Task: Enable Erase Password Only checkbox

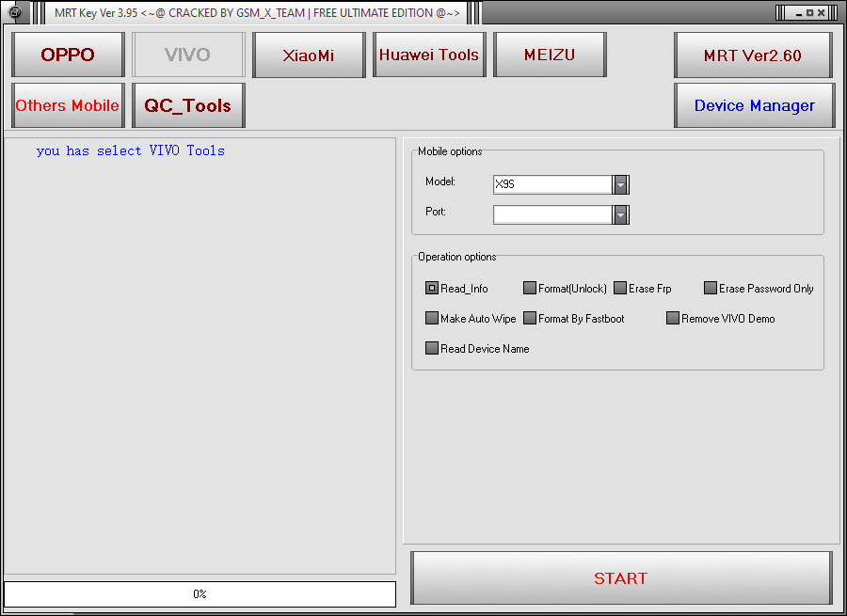Action: click(711, 288)
